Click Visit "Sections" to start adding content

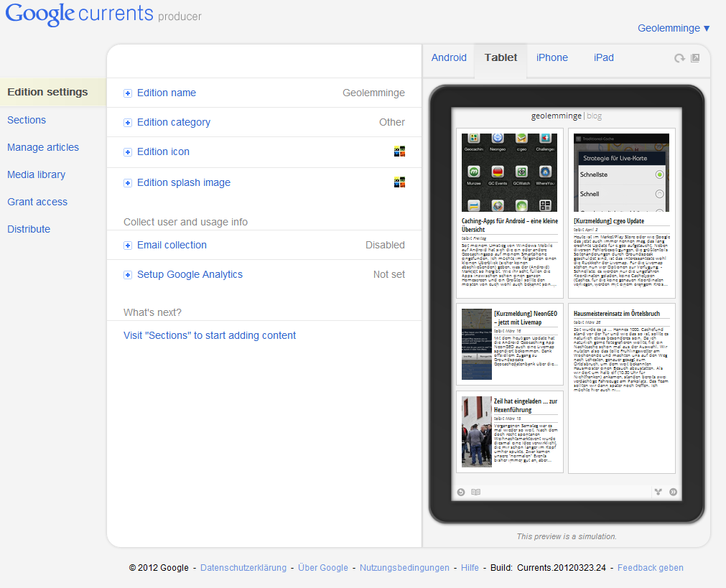[209, 335]
